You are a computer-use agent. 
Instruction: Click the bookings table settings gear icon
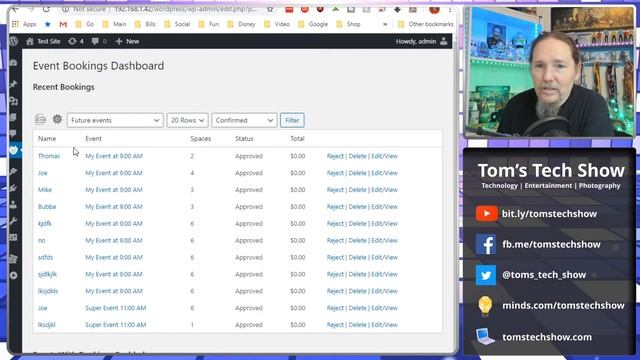[x=57, y=119]
